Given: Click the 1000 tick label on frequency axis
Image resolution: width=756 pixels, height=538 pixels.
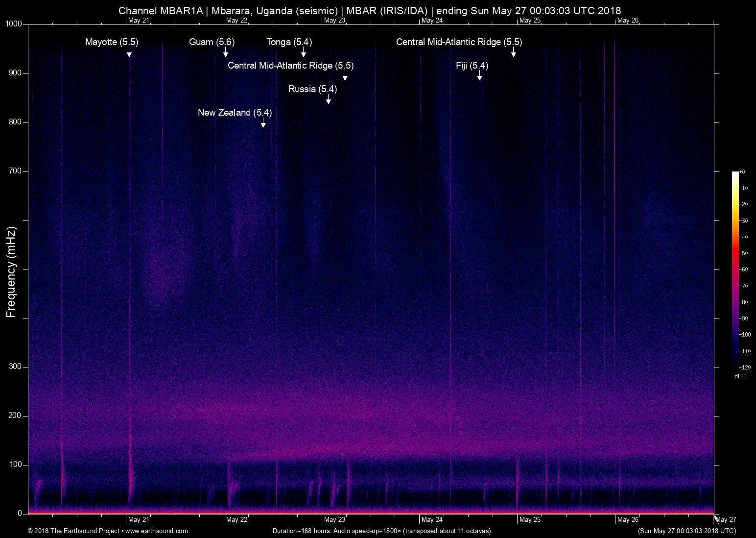Looking at the screenshot, I should pos(14,24).
